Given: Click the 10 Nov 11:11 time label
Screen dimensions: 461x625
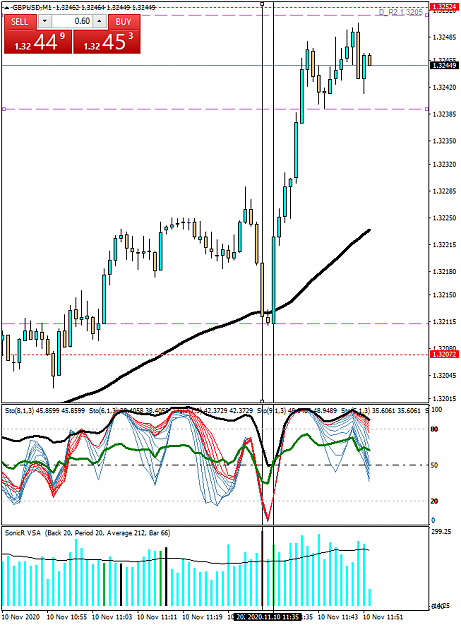Looking at the screenshot, I should pos(157,617).
